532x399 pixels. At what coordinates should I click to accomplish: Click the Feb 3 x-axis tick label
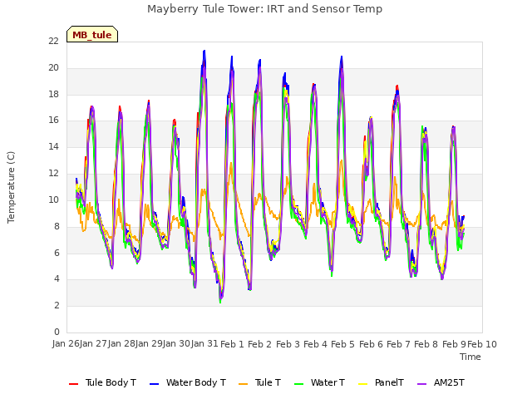pos(288,344)
